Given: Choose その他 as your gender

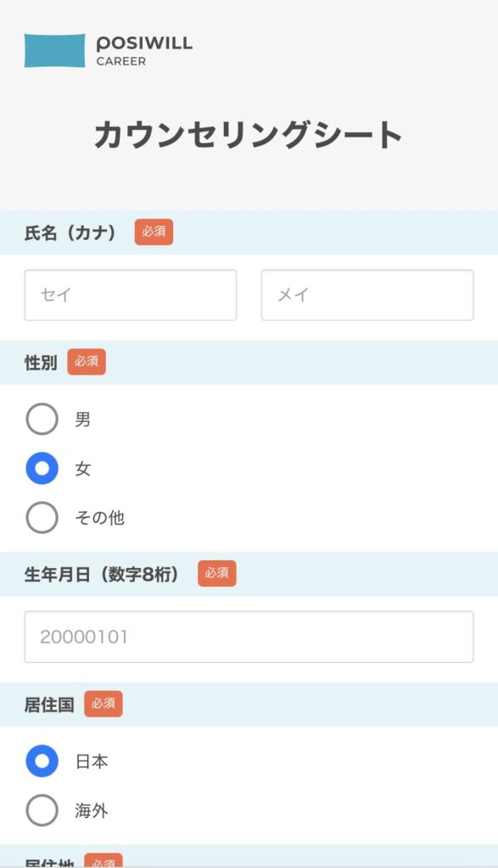Looking at the screenshot, I should [x=42, y=518].
